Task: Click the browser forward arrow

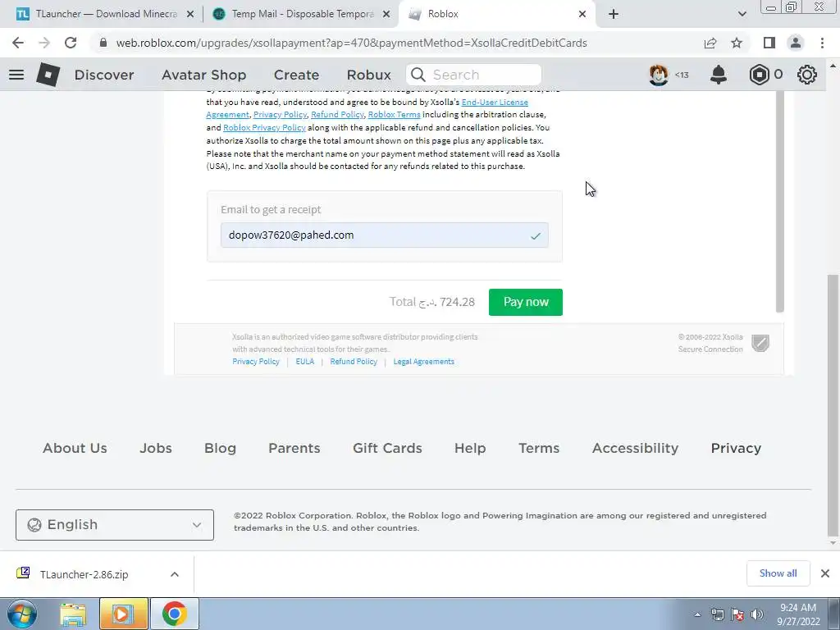Action: [x=44, y=43]
